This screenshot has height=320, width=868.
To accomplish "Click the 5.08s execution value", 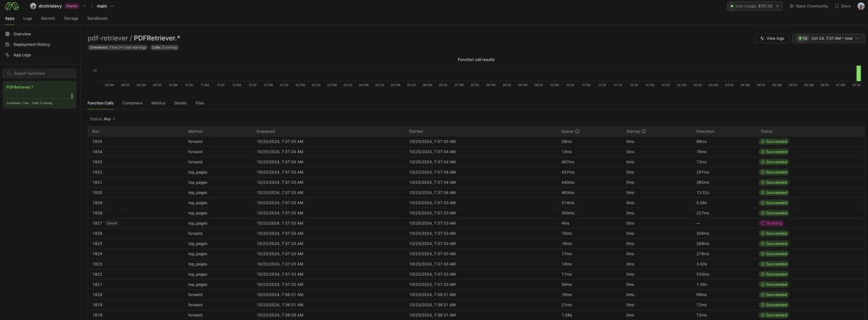I will (702, 203).
